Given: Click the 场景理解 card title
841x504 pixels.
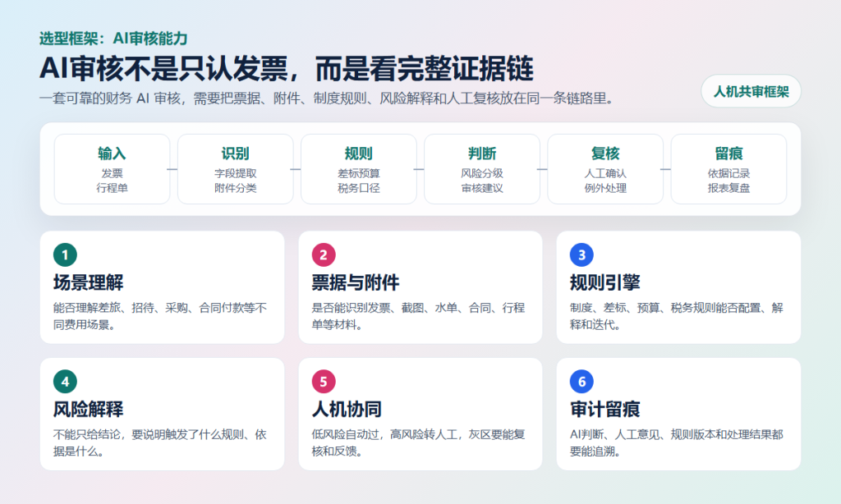Looking at the screenshot, I should coord(89,282).
